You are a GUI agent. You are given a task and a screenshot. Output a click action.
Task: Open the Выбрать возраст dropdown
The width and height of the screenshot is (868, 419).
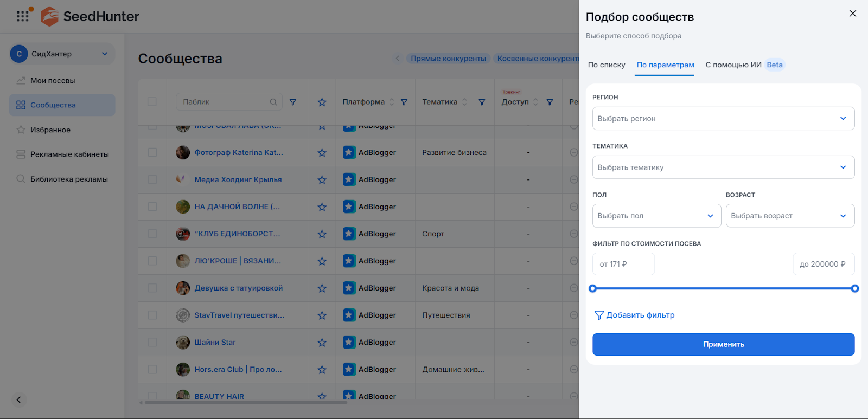click(x=789, y=216)
